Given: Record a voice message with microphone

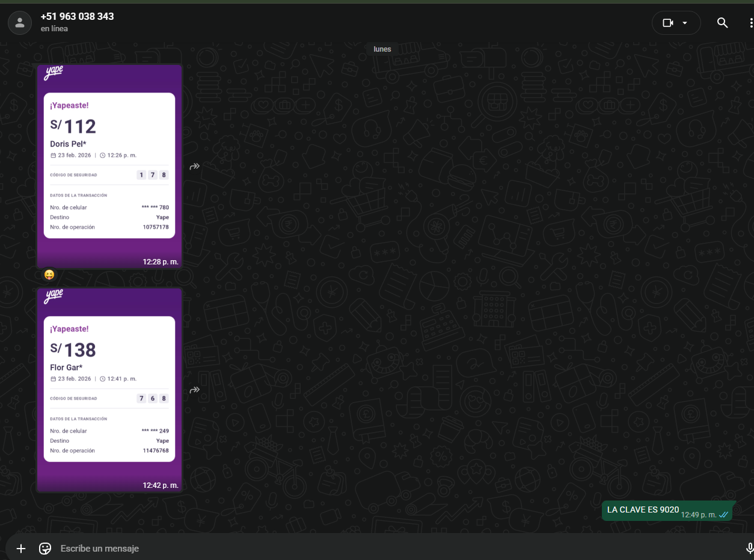Looking at the screenshot, I should (750, 548).
